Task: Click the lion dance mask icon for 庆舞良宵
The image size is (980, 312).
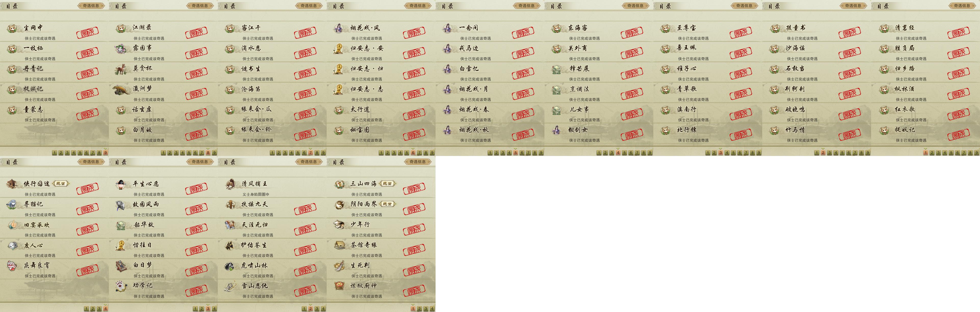Action: [x=12, y=266]
